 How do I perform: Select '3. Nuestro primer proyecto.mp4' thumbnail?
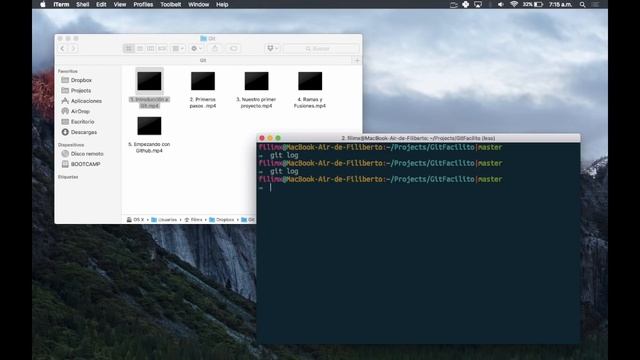click(x=256, y=81)
